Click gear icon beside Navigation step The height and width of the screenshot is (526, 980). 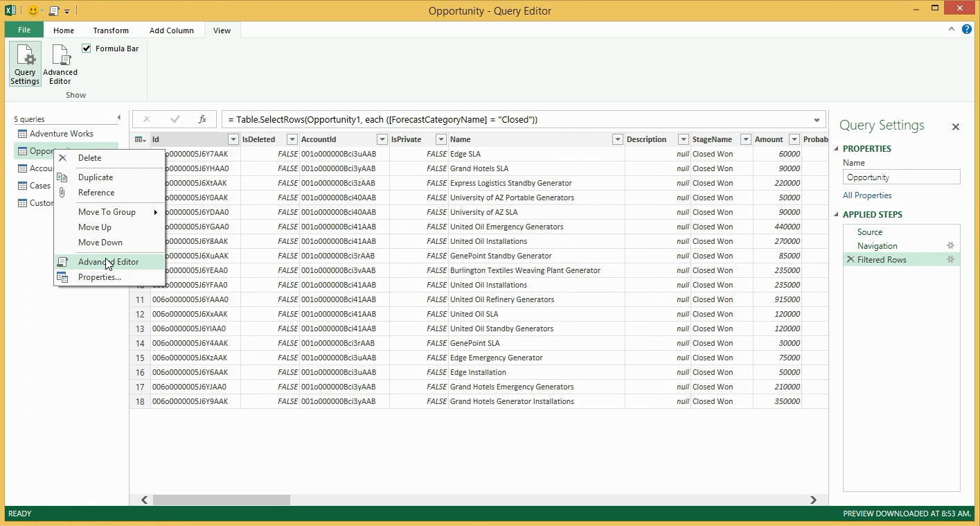coord(950,246)
